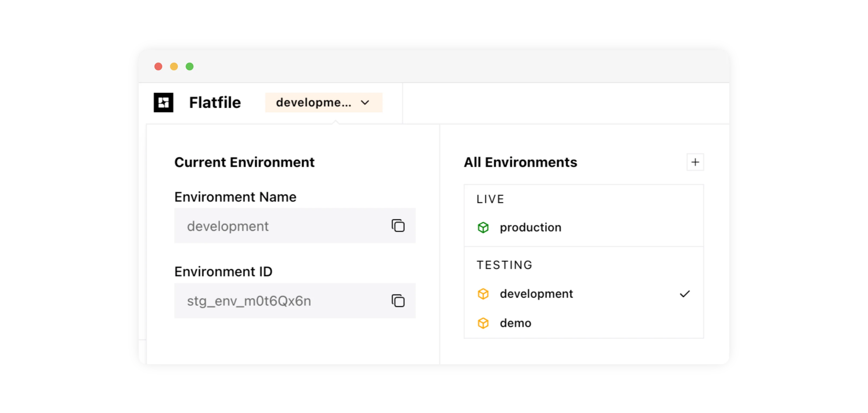Click the orange demo cube icon

click(x=483, y=323)
